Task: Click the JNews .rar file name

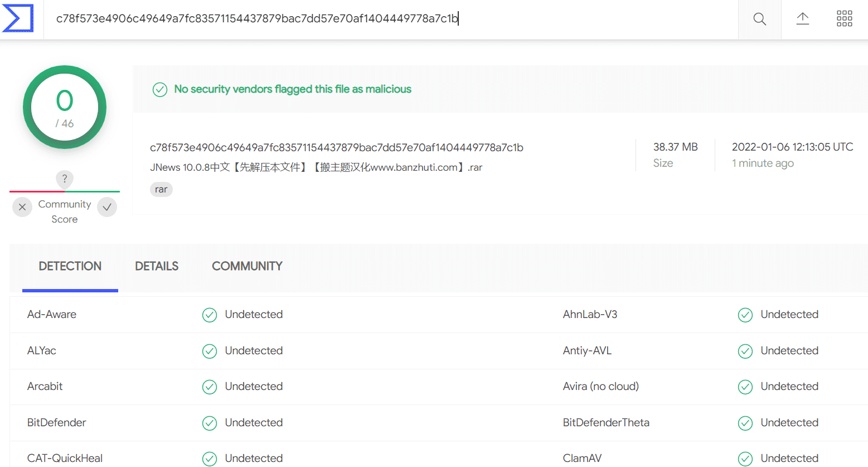Action: coord(316,167)
